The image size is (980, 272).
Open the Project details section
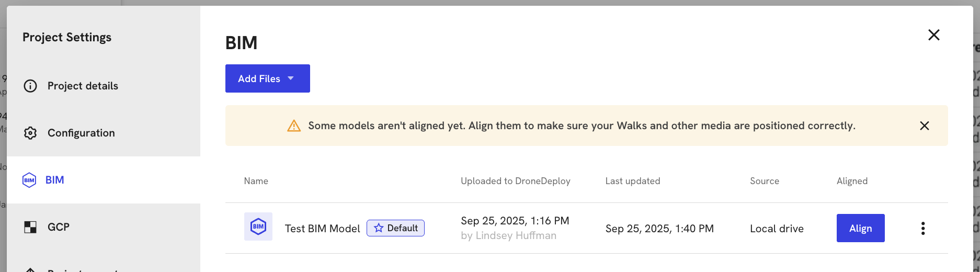coord(83,86)
